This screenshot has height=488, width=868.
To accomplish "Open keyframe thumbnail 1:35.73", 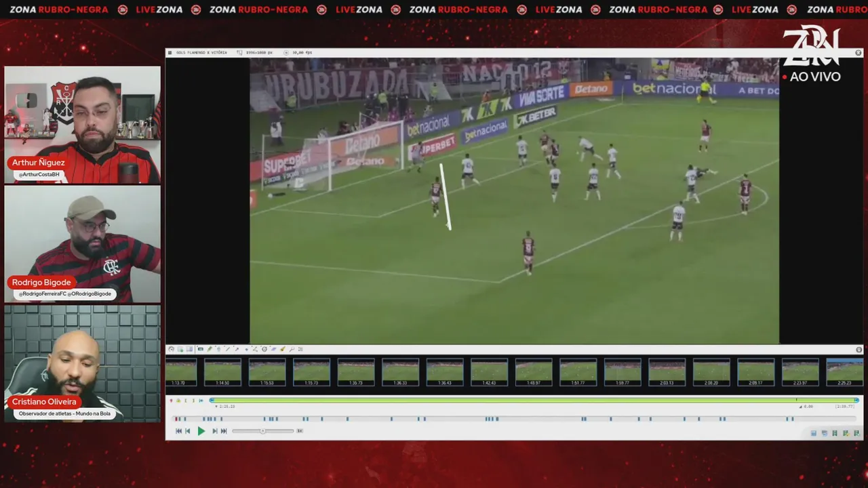I will (x=356, y=372).
